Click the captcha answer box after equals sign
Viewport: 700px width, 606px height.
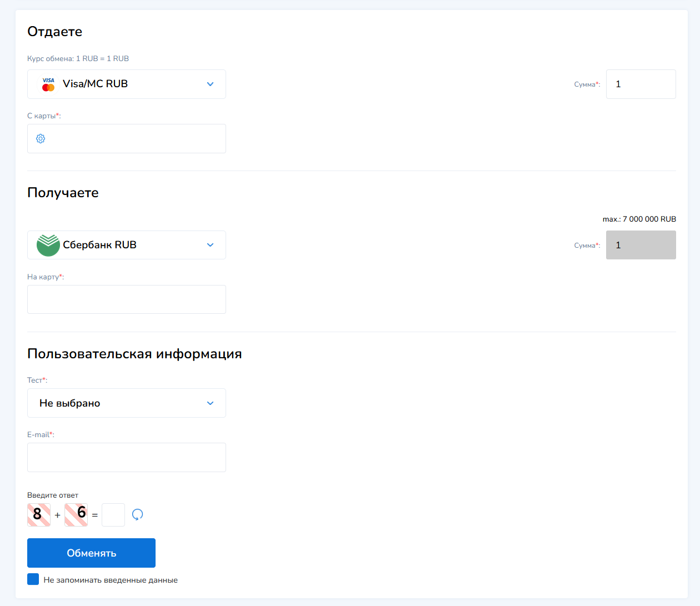[113, 515]
